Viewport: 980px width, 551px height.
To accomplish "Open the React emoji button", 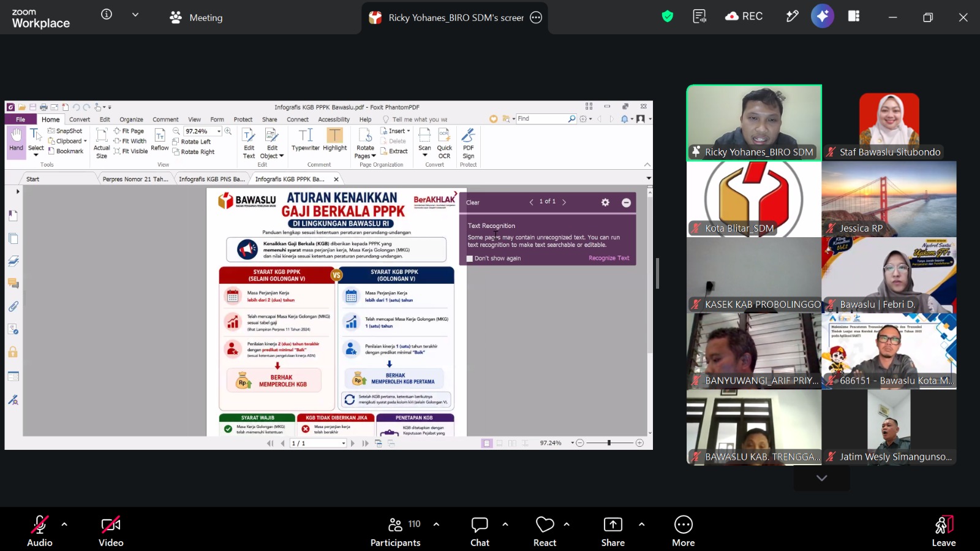I will point(545,531).
